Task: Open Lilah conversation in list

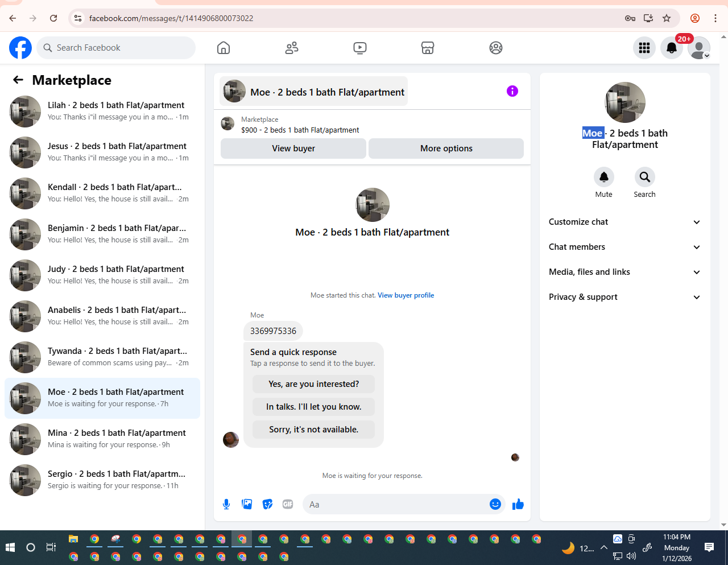Action: [102, 112]
